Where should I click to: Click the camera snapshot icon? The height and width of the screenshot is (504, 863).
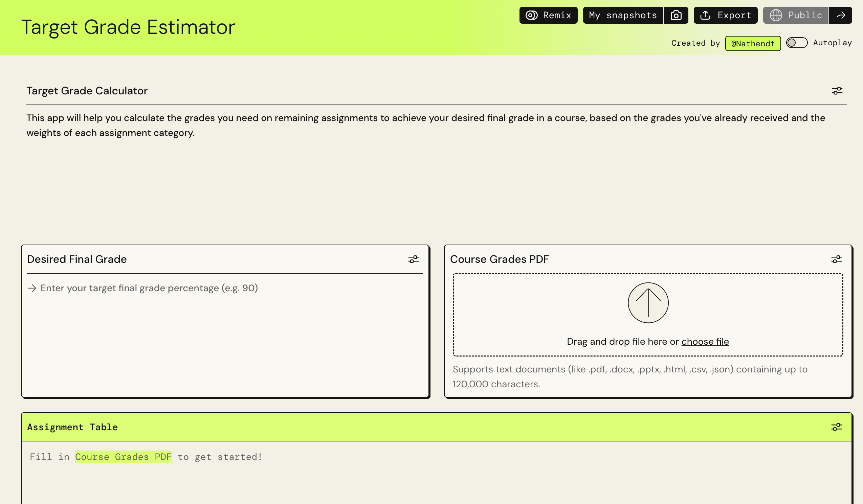(676, 16)
